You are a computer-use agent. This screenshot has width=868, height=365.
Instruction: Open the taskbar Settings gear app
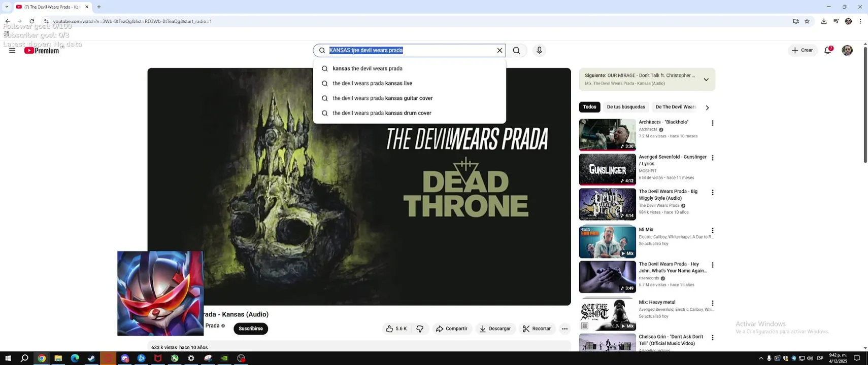(191, 358)
